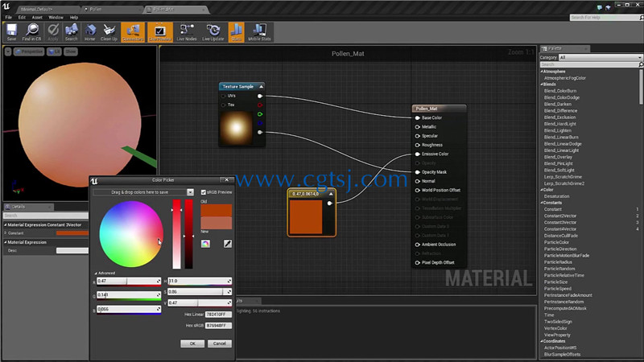Click the R channel value field
The image size is (644, 362).
coord(129,281)
